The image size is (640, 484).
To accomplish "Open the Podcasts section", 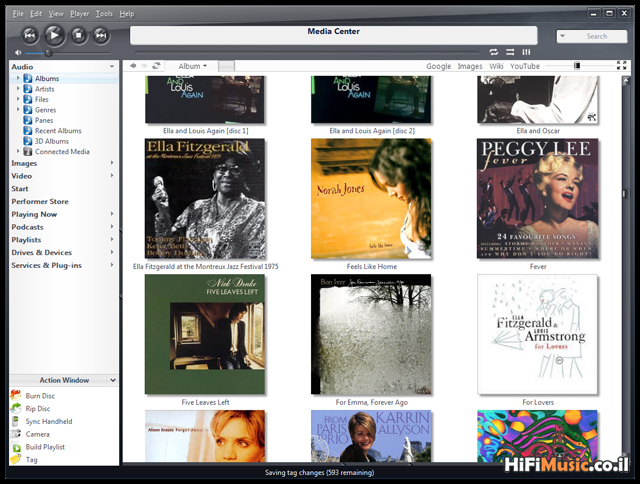I will tap(27, 227).
